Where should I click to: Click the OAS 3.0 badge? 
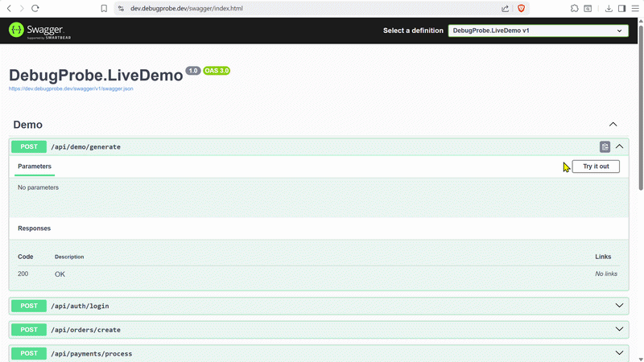click(217, 71)
